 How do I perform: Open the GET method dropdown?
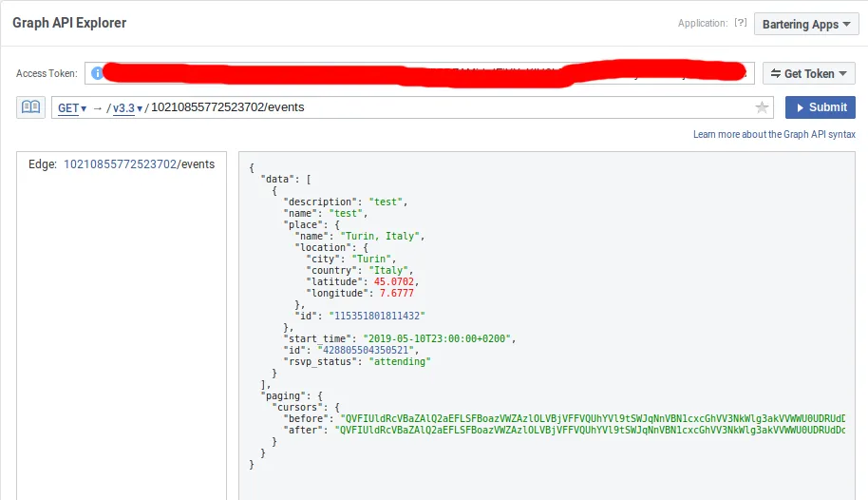(x=72, y=108)
